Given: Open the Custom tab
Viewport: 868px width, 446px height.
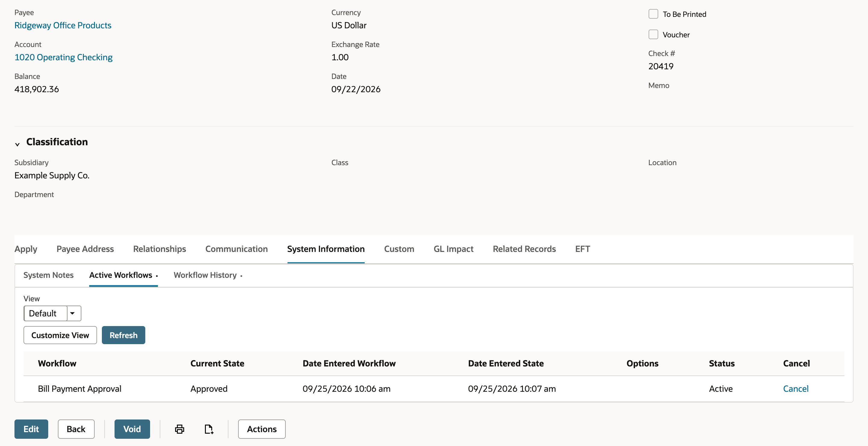Looking at the screenshot, I should pyautogui.click(x=399, y=249).
